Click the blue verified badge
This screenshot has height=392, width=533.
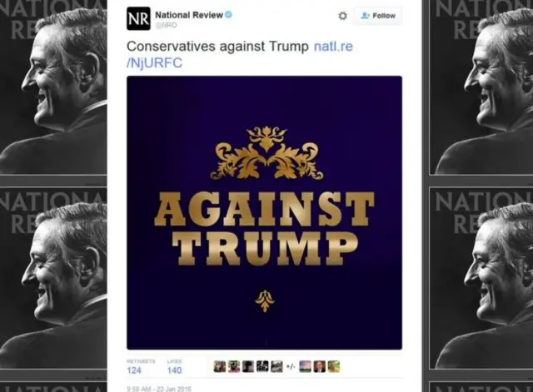pyautogui.click(x=229, y=15)
